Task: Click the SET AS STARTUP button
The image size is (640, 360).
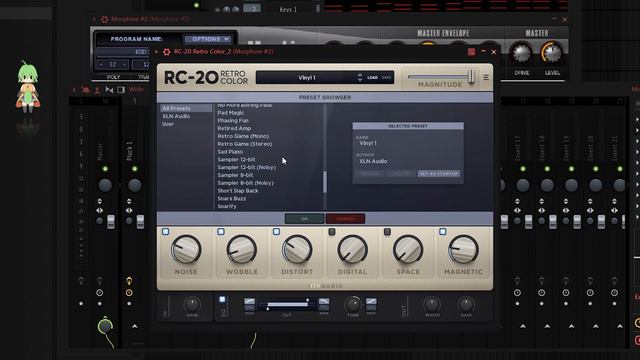Action: pos(439,174)
